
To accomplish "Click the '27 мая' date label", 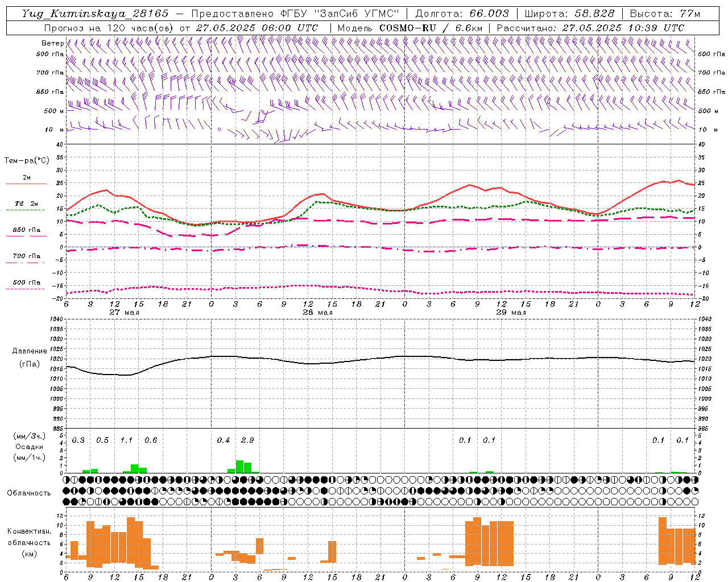I will [124, 313].
